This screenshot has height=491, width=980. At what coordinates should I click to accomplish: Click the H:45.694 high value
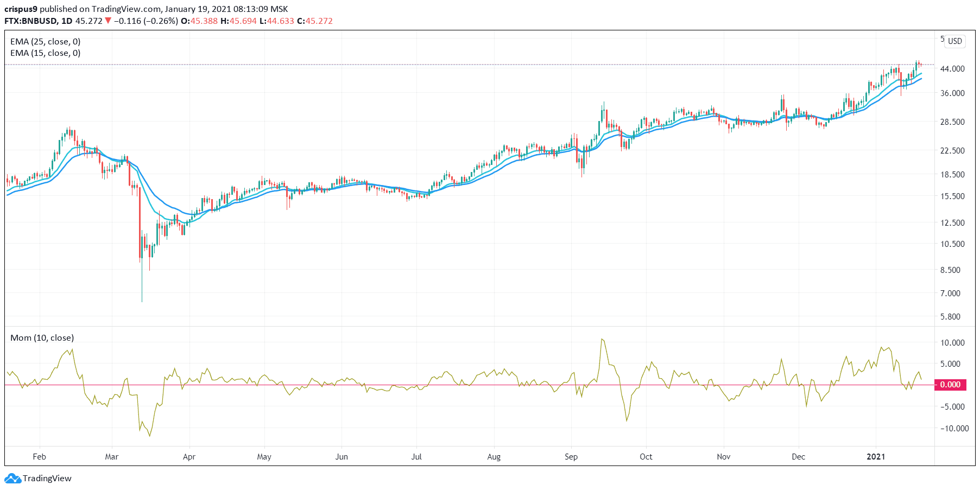[x=238, y=21]
